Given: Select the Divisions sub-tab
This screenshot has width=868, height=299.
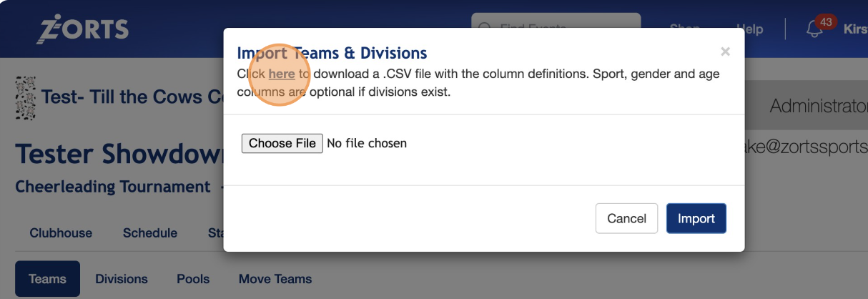Looking at the screenshot, I should click(122, 279).
